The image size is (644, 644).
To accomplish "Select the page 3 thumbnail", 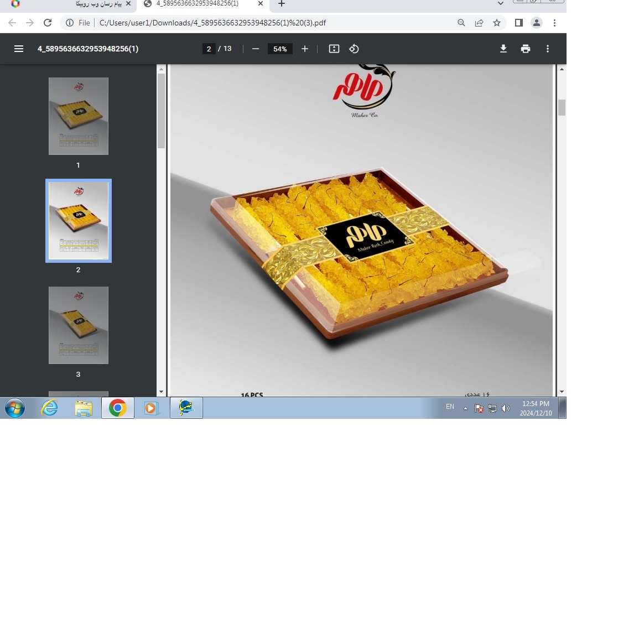I will [x=79, y=325].
